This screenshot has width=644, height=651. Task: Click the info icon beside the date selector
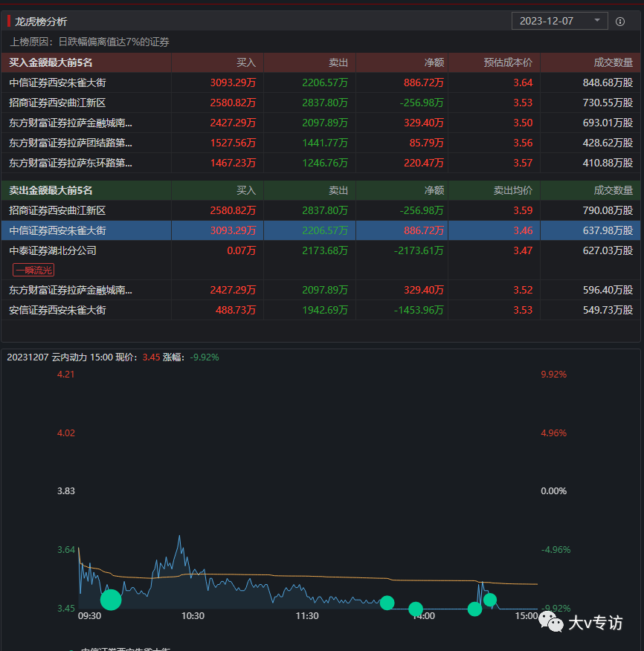coord(620,22)
